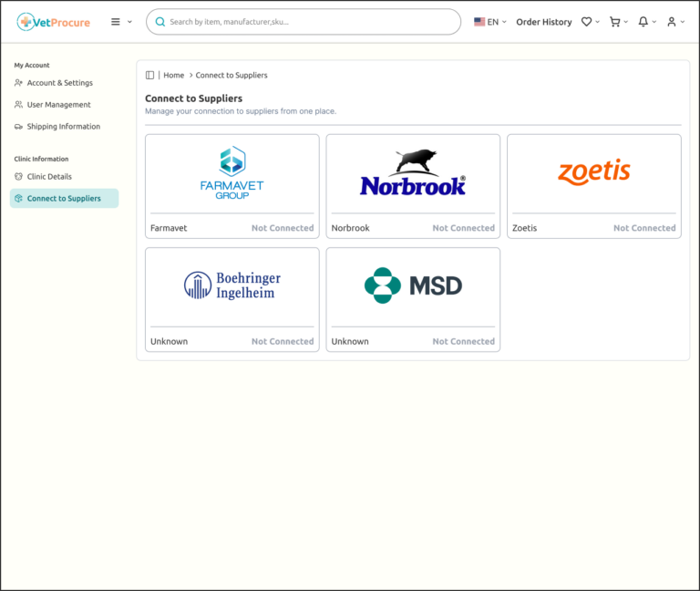Click the Shipping Information truck icon
Viewport: 700px width, 591px height.
pos(18,127)
